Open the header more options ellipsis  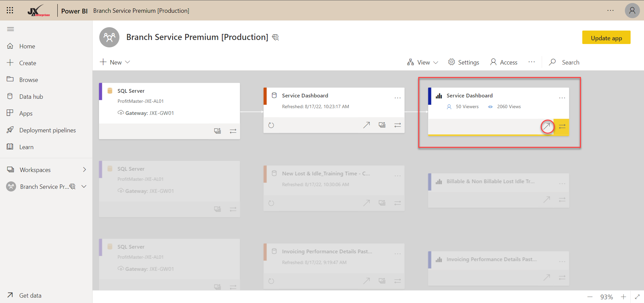(610, 10)
